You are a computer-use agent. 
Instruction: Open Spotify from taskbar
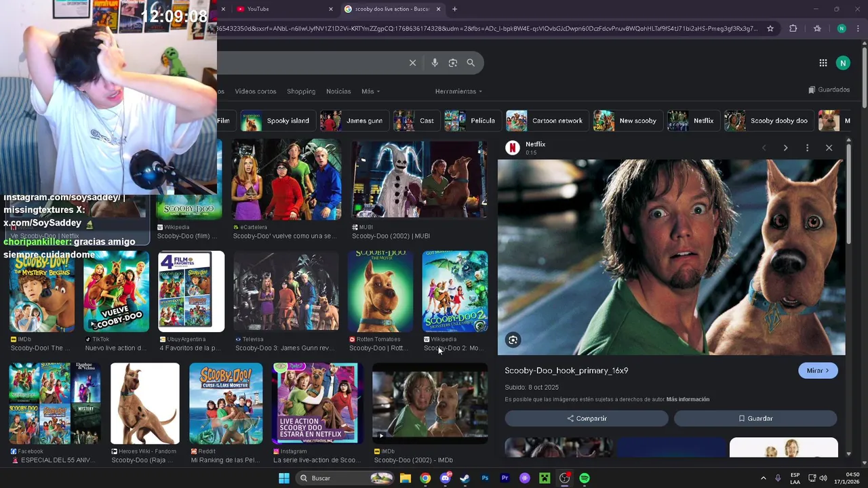[585, 479]
